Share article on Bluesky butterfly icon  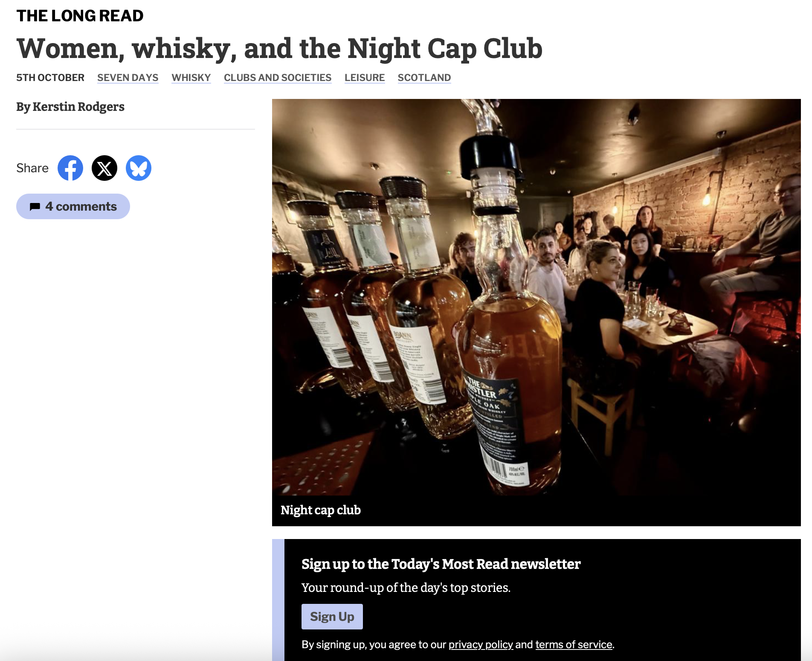click(x=139, y=168)
